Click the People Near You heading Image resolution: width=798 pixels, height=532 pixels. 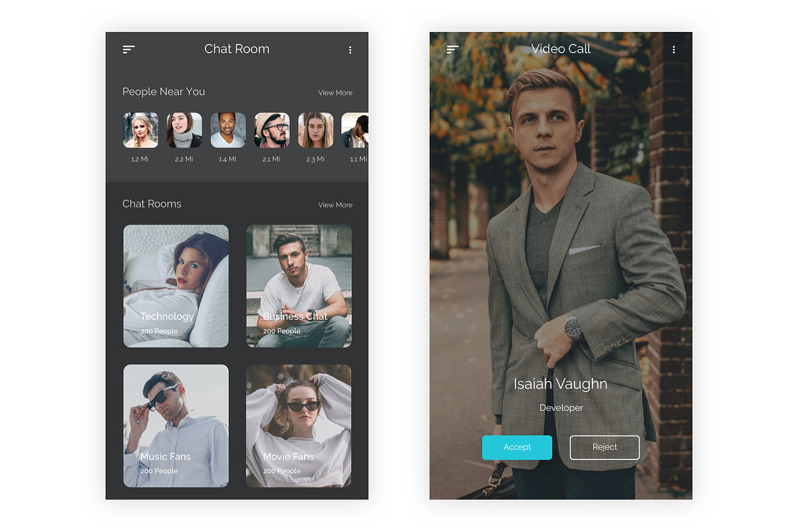164,92
